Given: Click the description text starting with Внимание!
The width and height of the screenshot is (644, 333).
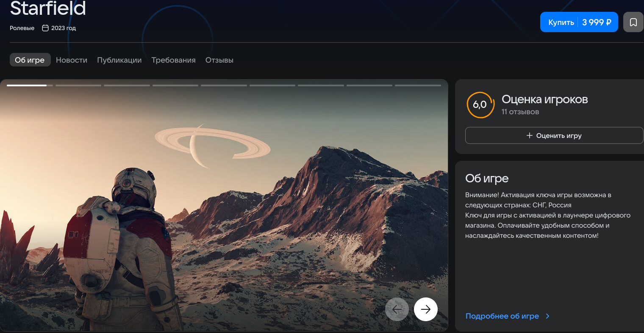Looking at the screenshot, I should 548,215.
